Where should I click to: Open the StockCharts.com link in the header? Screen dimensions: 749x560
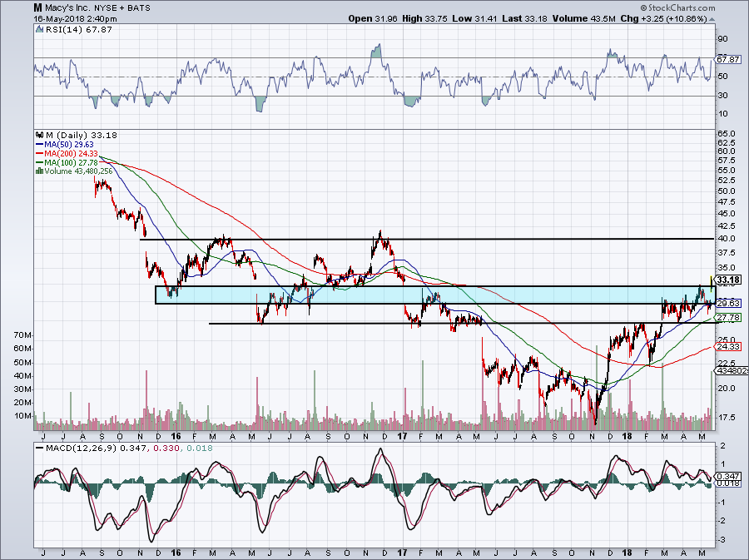pos(681,7)
